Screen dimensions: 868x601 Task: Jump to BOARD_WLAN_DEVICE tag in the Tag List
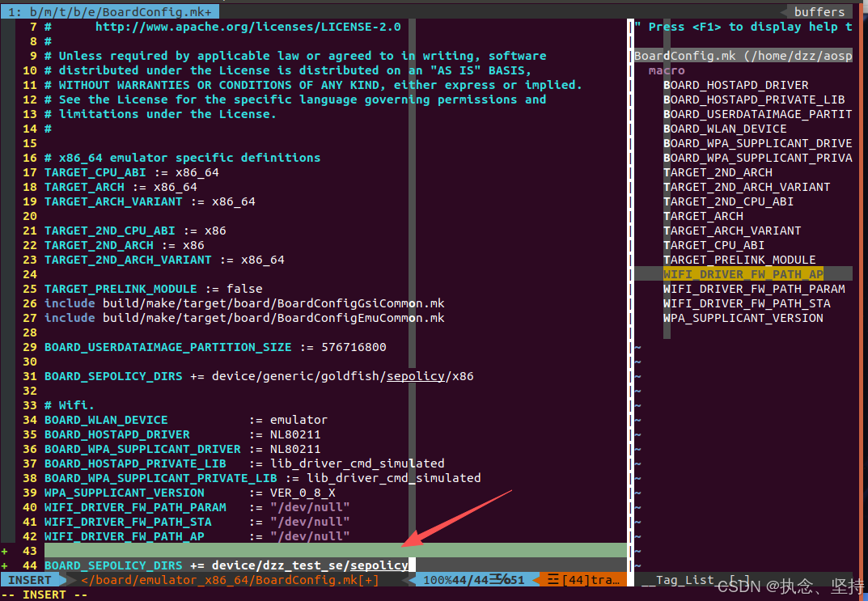coord(725,129)
